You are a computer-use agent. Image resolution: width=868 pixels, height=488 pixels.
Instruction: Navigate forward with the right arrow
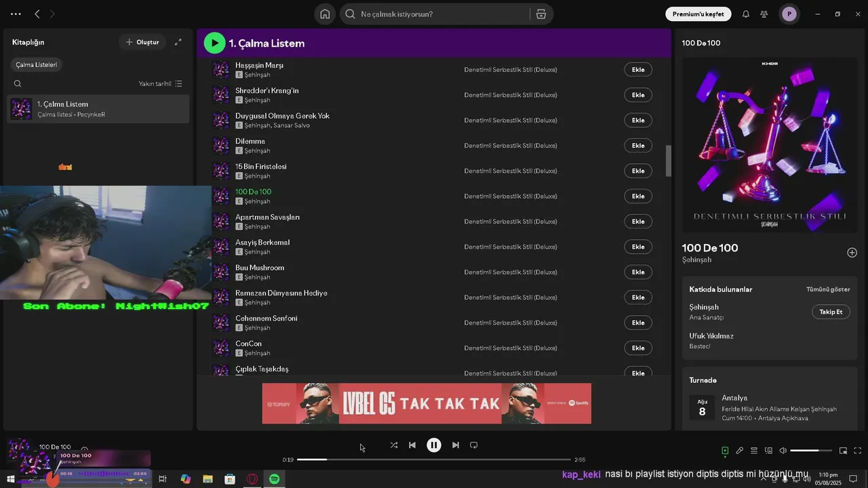tap(53, 14)
